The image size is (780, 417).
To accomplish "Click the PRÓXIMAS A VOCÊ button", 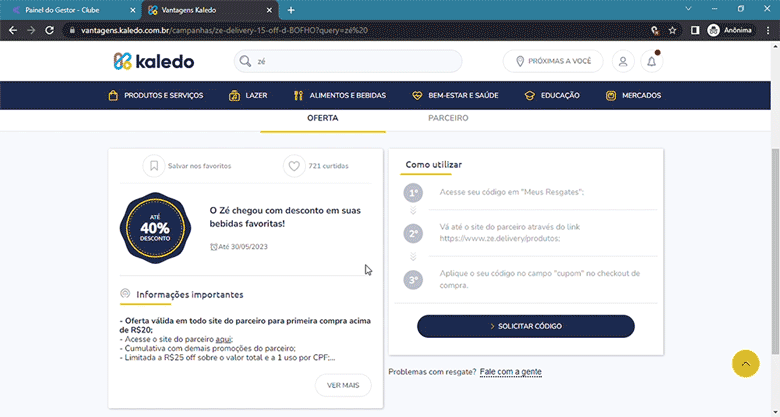I will (553, 61).
